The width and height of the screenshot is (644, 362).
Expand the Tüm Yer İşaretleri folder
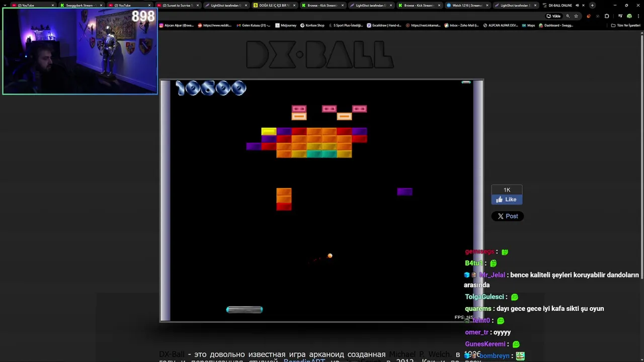coord(626,25)
